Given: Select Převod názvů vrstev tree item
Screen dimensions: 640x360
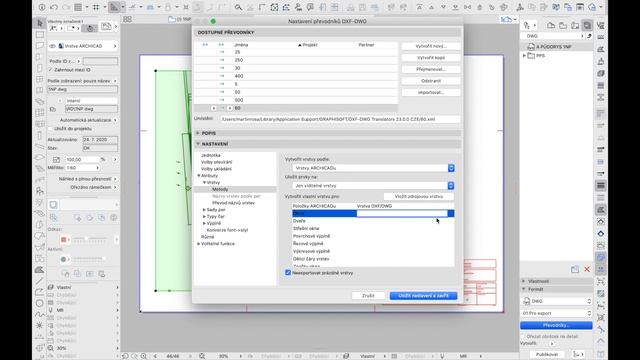Looking at the screenshot, I should (x=233, y=203).
